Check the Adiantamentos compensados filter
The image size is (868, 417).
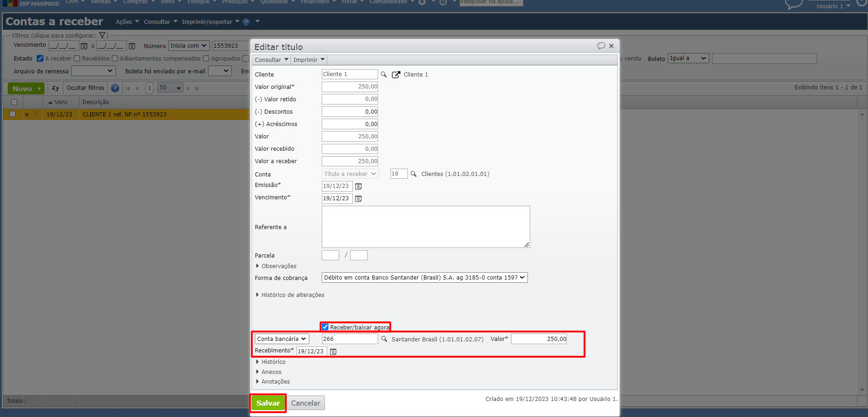click(x=115, y=58)
